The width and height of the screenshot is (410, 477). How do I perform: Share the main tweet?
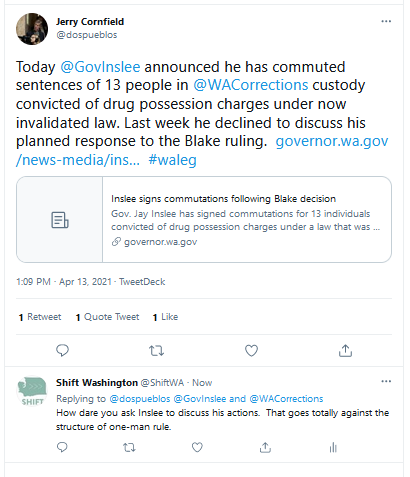(x=345, y=350)
